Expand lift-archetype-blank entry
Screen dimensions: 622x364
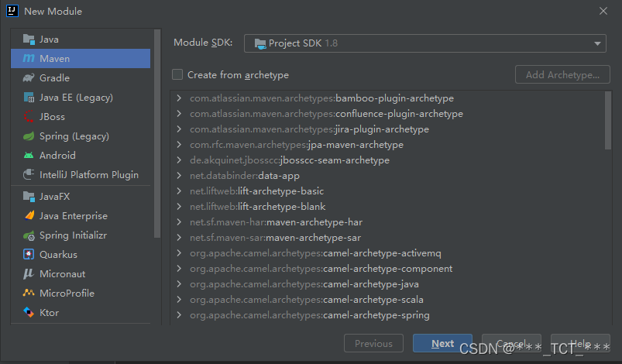[179, 206]
